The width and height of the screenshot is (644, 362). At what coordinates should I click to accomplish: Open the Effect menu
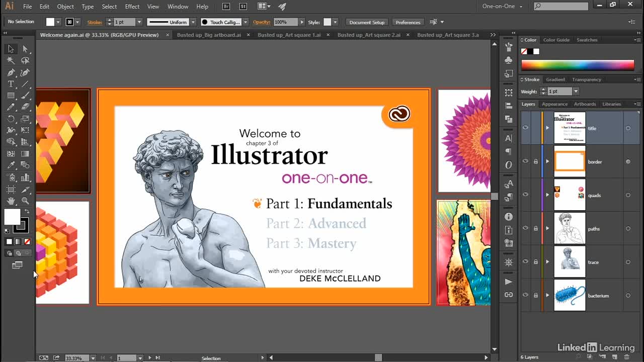point(132,7)
